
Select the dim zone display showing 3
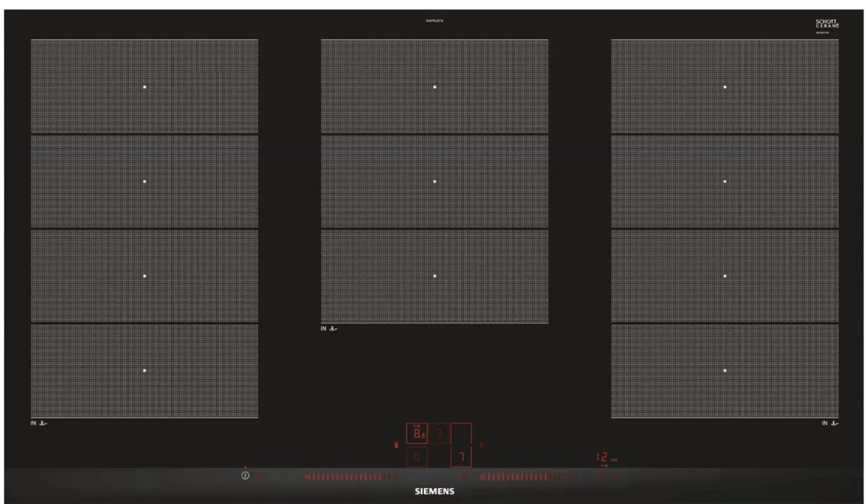point(439,434)
